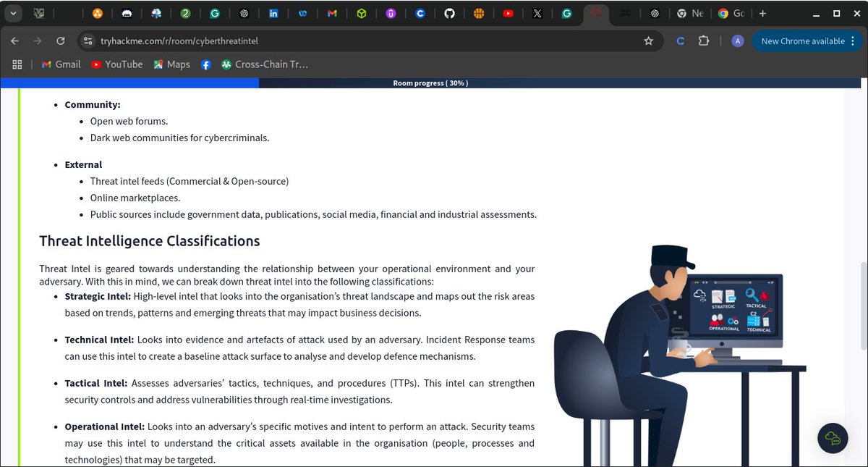Click the Chrome profile avatar
The width and height of the screenshot is (868, 467).
click(737, 41)
